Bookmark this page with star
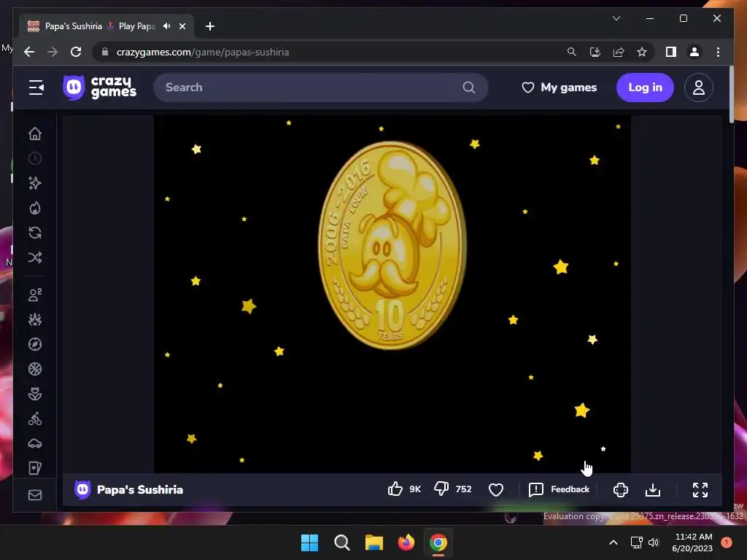This screenshot has height=560, width=747. click(642, 52)
